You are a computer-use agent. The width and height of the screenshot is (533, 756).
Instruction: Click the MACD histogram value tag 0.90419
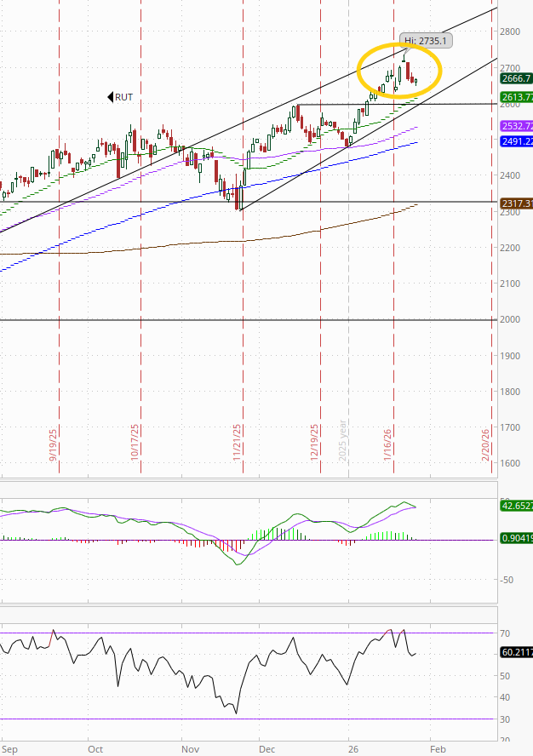(517, 539)
